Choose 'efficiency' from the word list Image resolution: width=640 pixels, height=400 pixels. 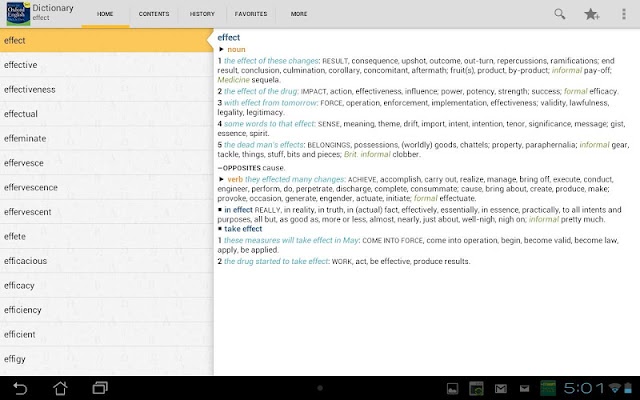pyautogui.click(x=106, y=310)
